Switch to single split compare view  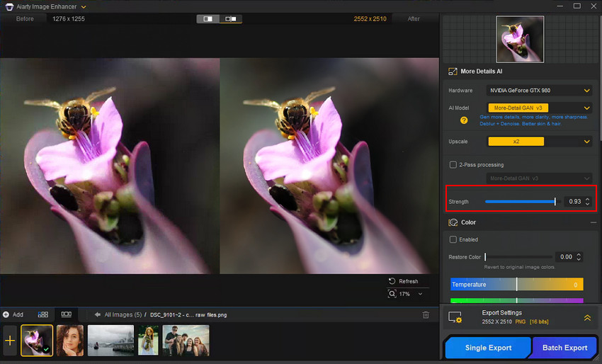pos(208,19)
